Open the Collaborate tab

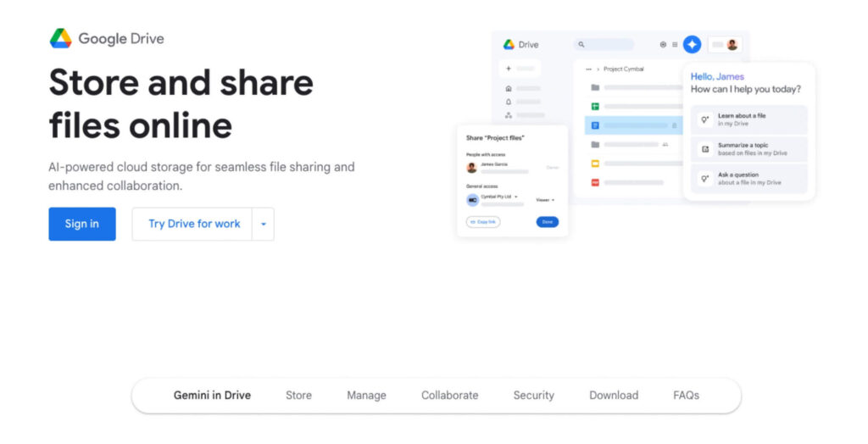[449, 396]
